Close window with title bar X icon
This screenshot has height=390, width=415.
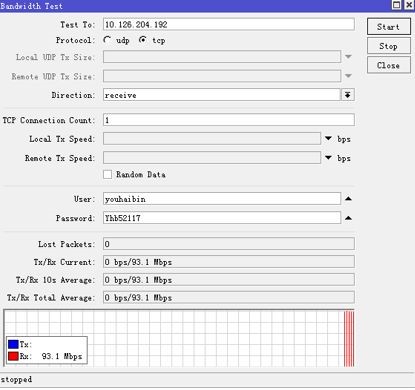tap(409, 5)
